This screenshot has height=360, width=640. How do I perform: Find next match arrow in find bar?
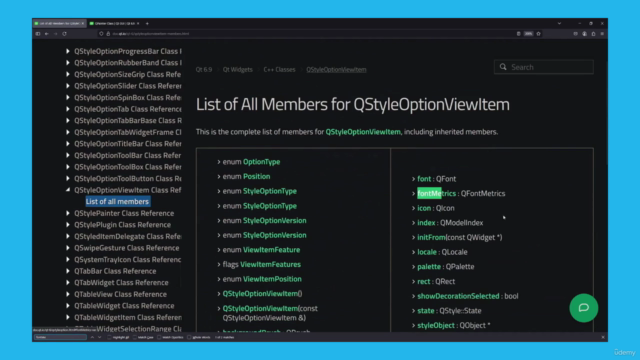coord(99,338)
